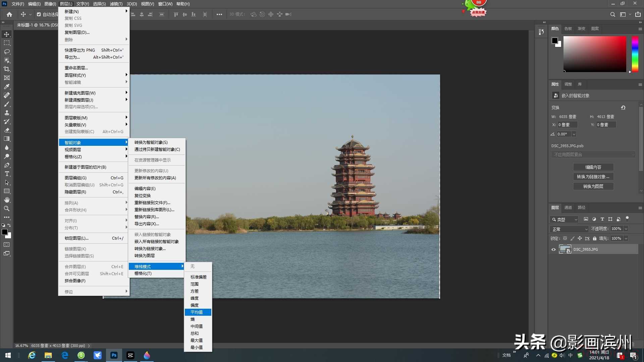This screenshot has width=644, height=362.
Task: Click the Home icon in options bar
Action: [x=9, y=14]
